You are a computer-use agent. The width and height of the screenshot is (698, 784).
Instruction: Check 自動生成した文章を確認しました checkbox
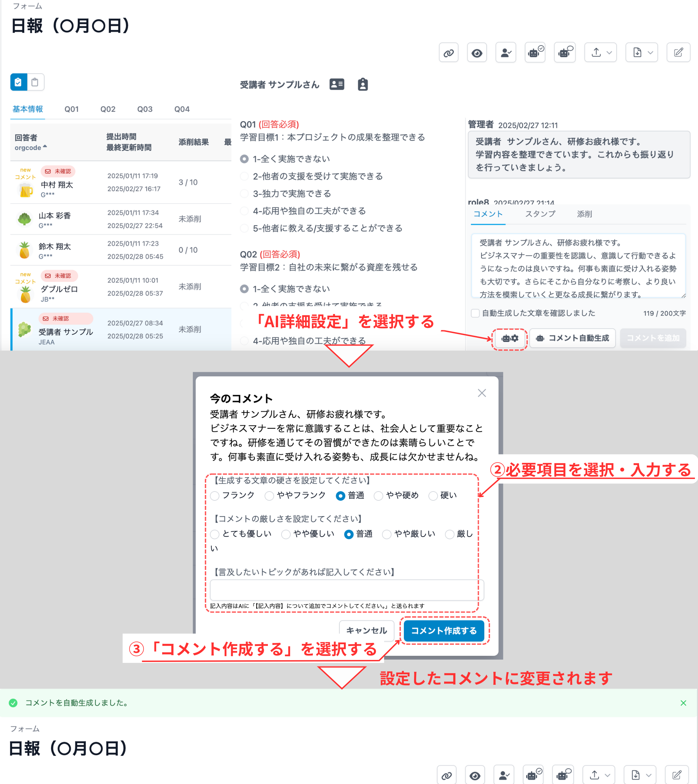coord(475,313)
